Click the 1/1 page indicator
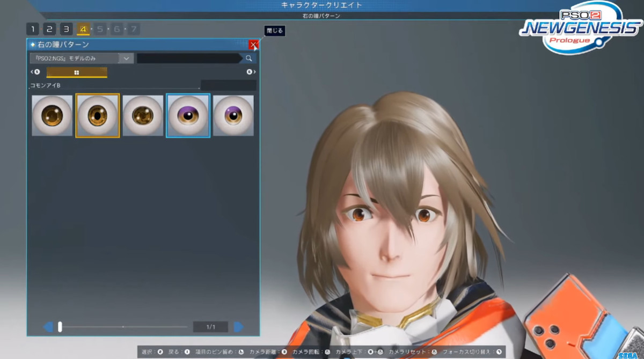The height and width of the screenshot is (359, 644). [210, 327]
